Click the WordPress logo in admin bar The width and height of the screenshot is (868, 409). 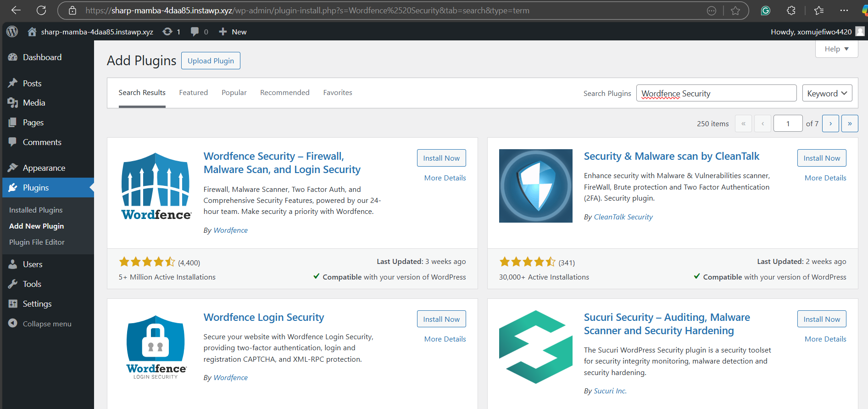coord(12,32)
